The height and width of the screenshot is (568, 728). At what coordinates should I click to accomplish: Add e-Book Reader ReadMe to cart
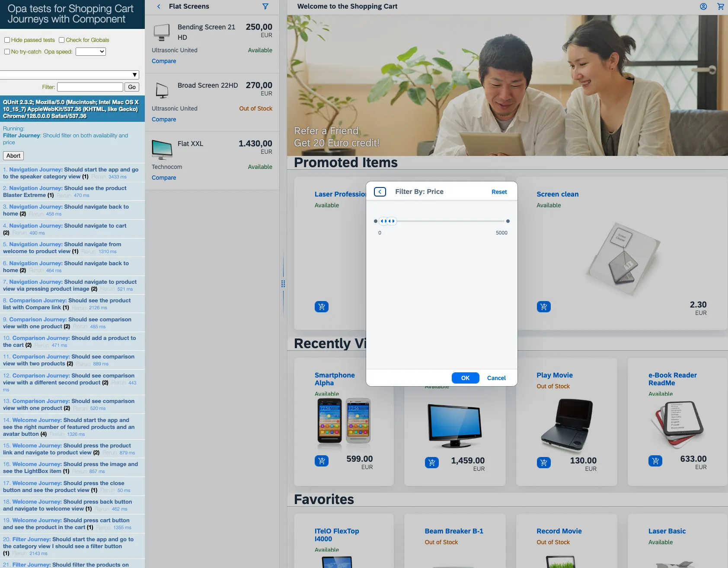[655, 461]
